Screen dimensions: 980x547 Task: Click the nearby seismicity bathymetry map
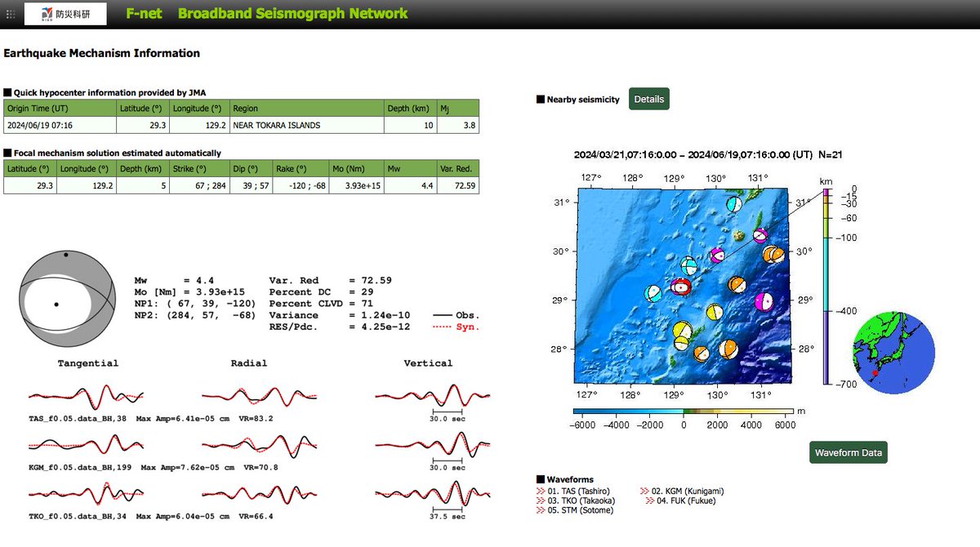pyautogui.click(x=683, y=285)
